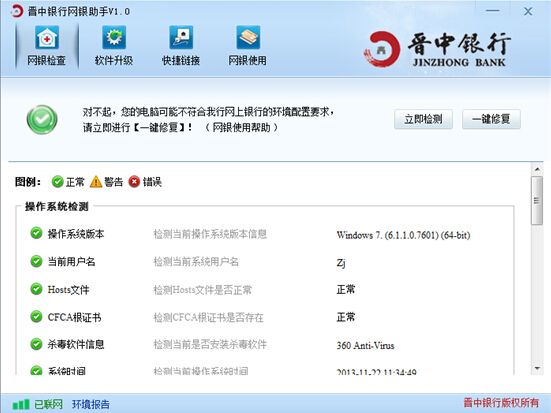Click the 已联网 status text

coord(48,404)
